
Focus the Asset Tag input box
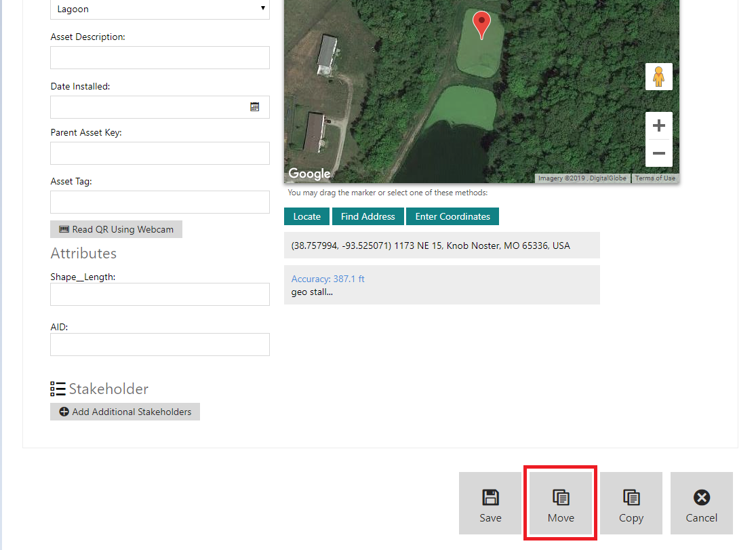pyautogui.click(x=160, y=202)
